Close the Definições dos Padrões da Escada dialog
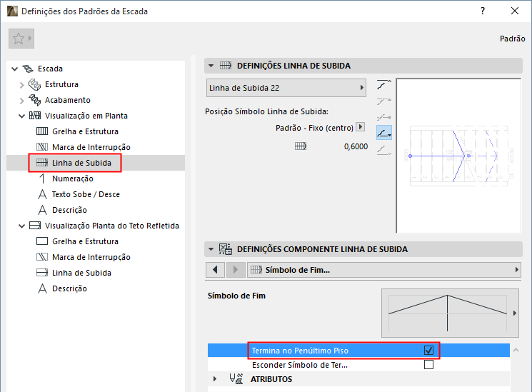The height and width of the screenshot is (392, 532). tap(515, 11)
